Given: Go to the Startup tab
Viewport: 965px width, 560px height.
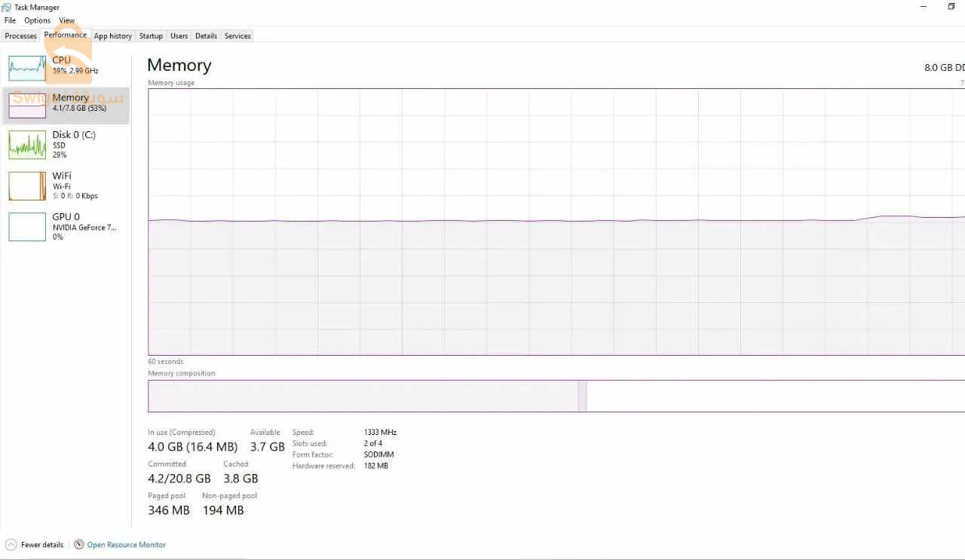Looking at the screenshot, I should pyautogui.click(x=151, y=36).
